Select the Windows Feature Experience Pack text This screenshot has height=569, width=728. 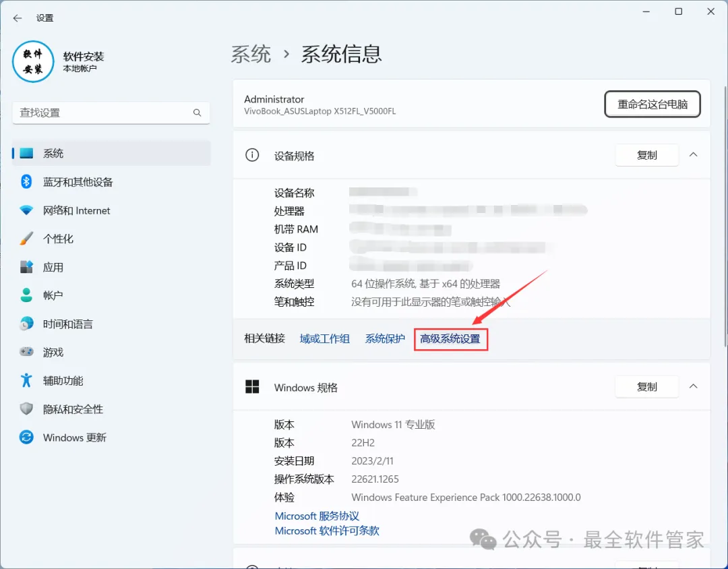[466, 498]
